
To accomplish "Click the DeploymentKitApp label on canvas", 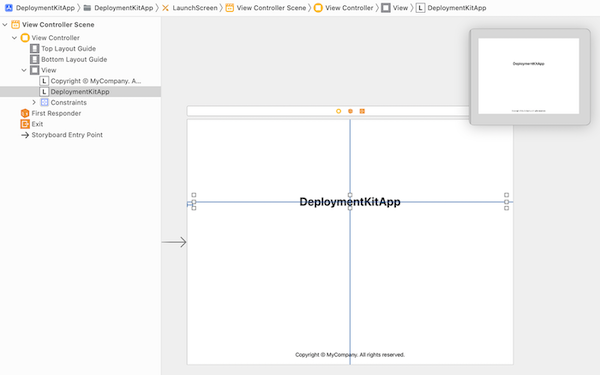I will 350,202.
